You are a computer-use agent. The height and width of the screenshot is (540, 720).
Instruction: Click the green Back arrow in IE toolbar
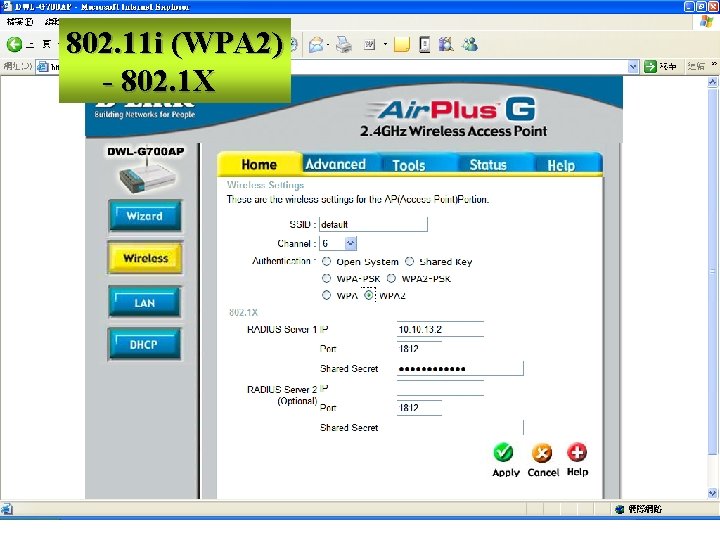click(x=14, y=44)
